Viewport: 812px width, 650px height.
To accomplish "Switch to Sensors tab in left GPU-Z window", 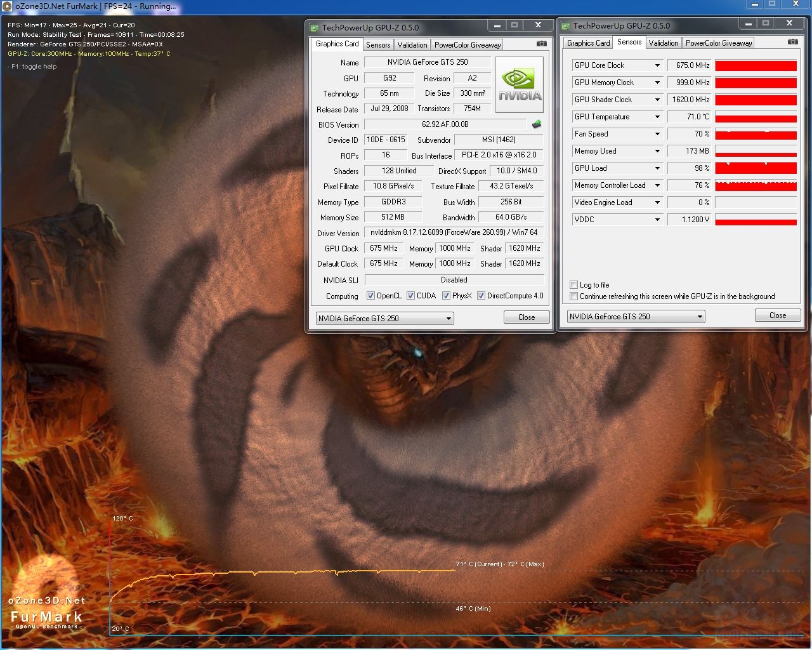I will point(378,45).
